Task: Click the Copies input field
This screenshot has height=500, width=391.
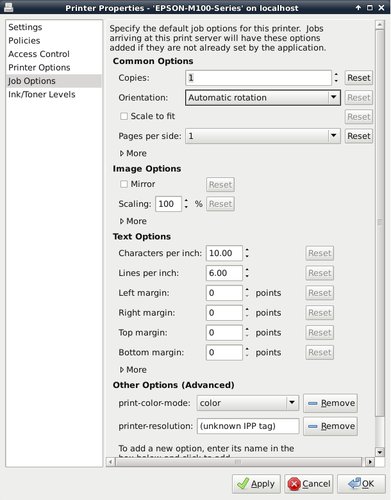Action: 258,78
